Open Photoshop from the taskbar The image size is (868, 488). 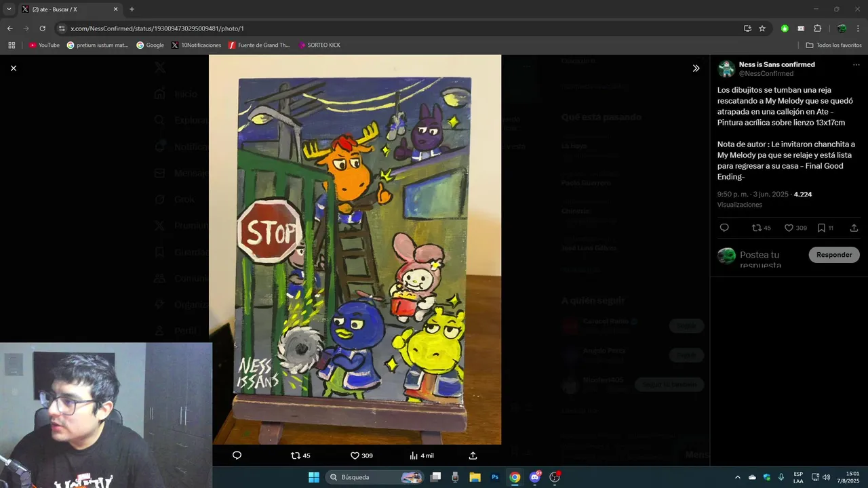tap(495, 477)
